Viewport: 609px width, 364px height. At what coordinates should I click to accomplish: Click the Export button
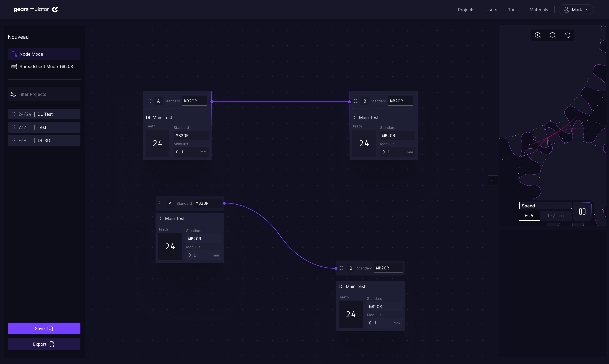pyautogui.click(x=44, y=344)
